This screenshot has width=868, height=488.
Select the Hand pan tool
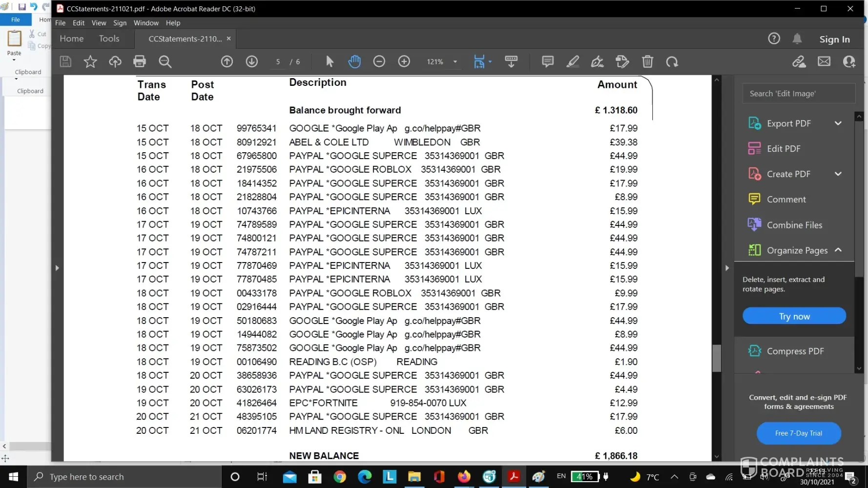tap(354, 61)
